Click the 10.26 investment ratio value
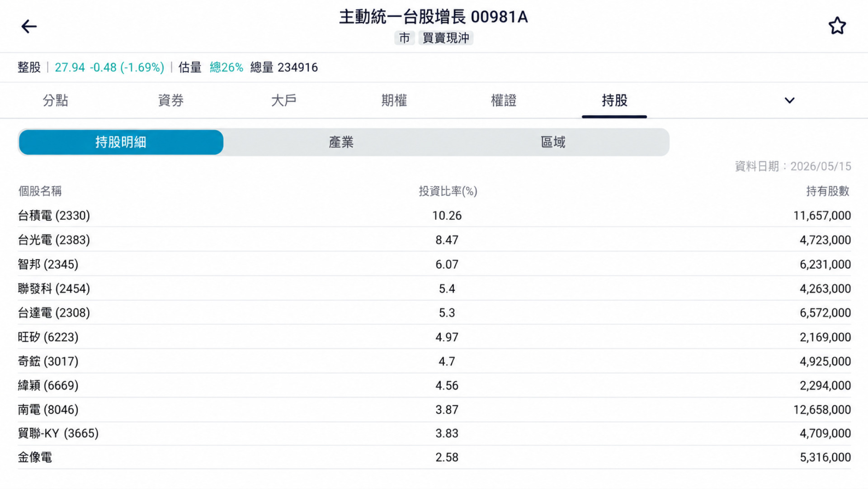Screen dimensions: 868x489 (447, 216)
